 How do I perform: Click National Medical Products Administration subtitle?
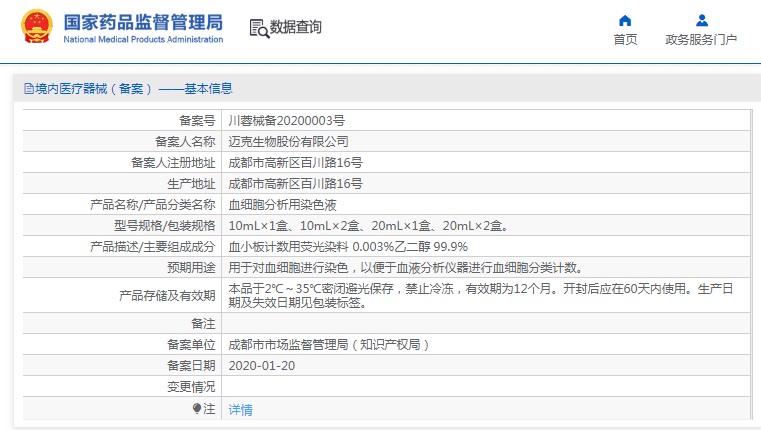coord(143,39)
